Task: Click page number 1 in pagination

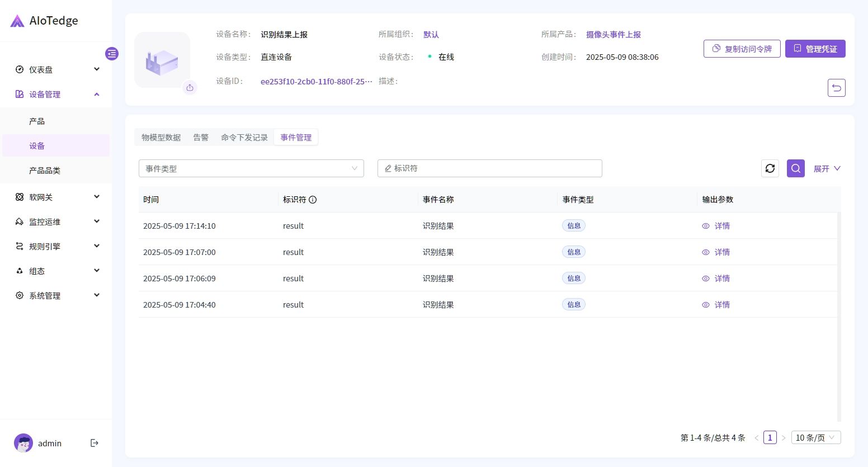Action: [x=770, y=438]
